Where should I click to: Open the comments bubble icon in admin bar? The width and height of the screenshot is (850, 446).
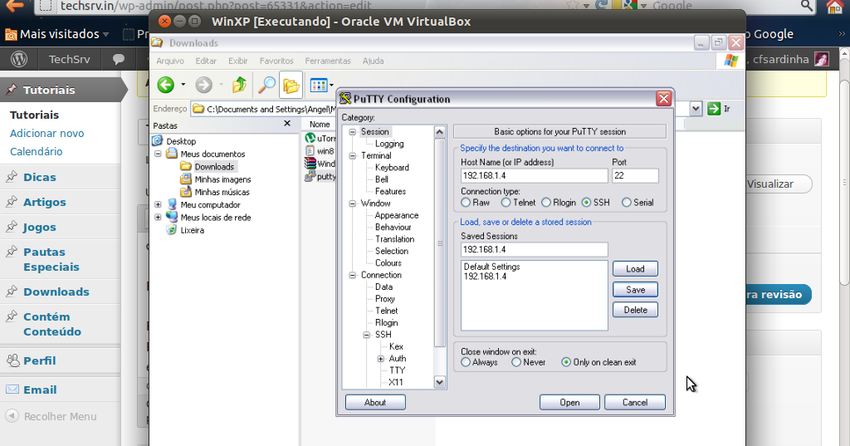coord(118,59)
